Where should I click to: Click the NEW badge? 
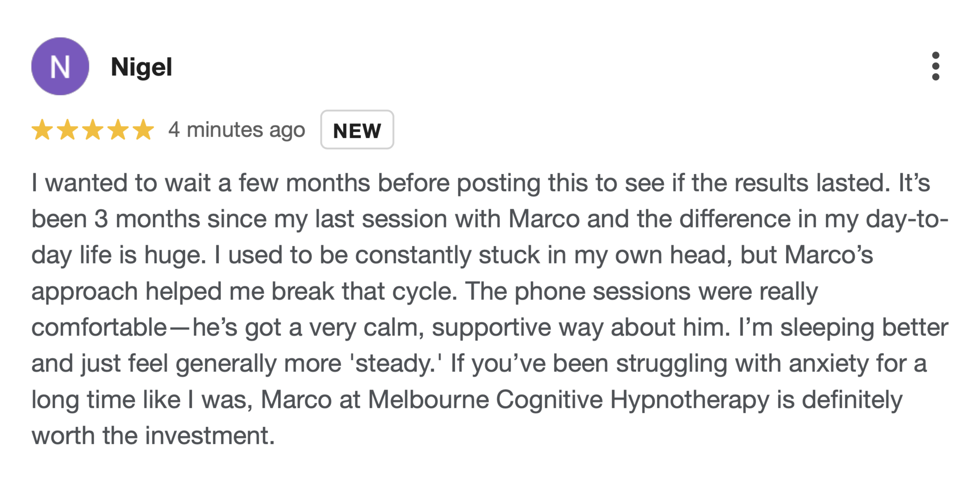[x=357, y=130]
